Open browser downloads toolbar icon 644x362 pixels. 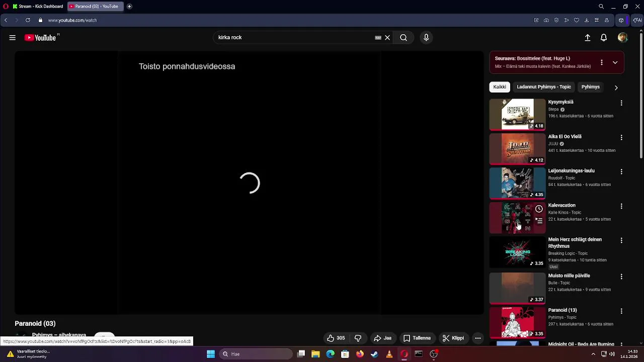(587, 20)
